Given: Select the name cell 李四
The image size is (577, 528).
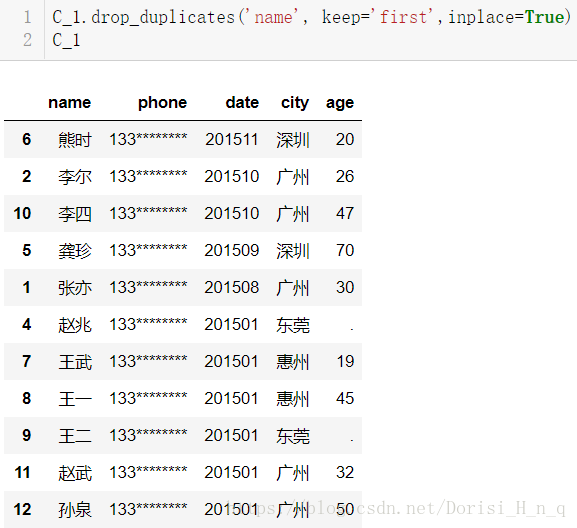Looking at the screenshot, I should click(75, 214).
